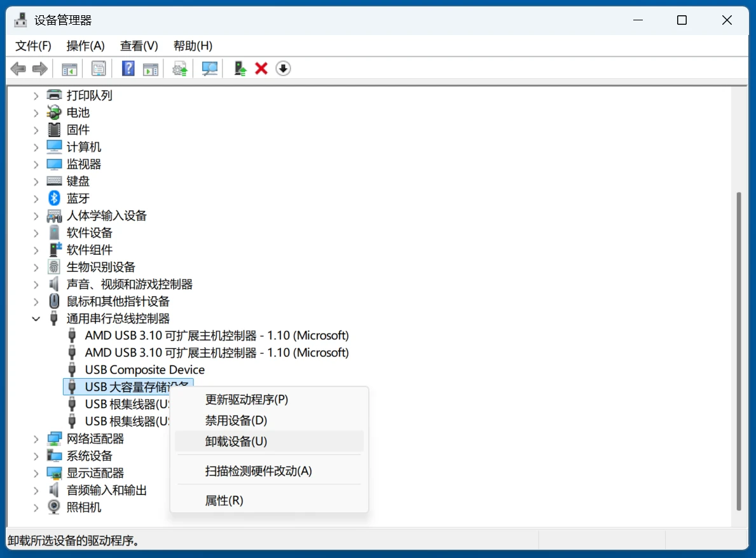Select the USB Composite Device entry
The width and height of the screenshot is (756, 558).
144,370
